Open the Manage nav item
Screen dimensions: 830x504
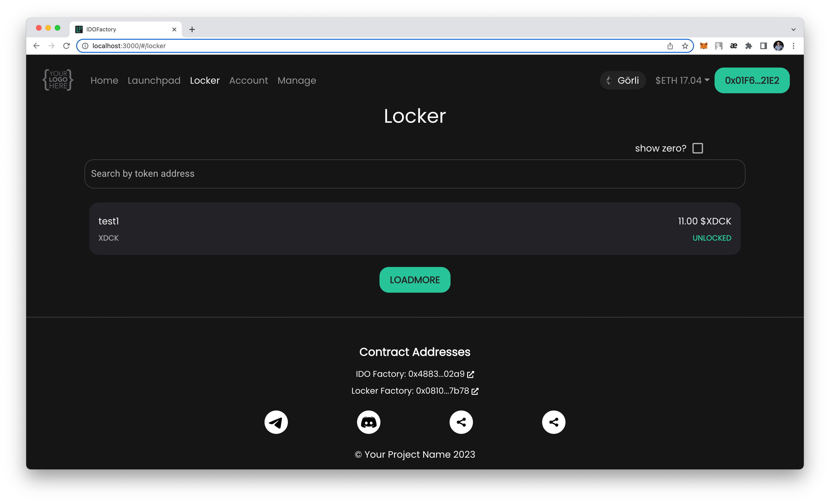coord(297,80)
